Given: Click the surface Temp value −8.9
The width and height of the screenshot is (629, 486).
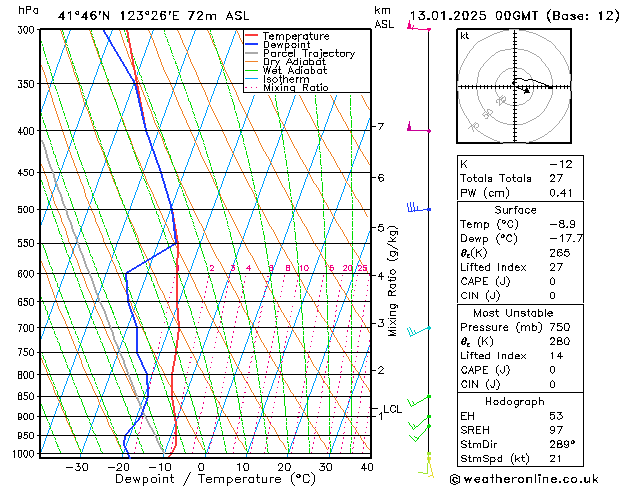Looking at the screenshot, I should (x=562, y=224).
